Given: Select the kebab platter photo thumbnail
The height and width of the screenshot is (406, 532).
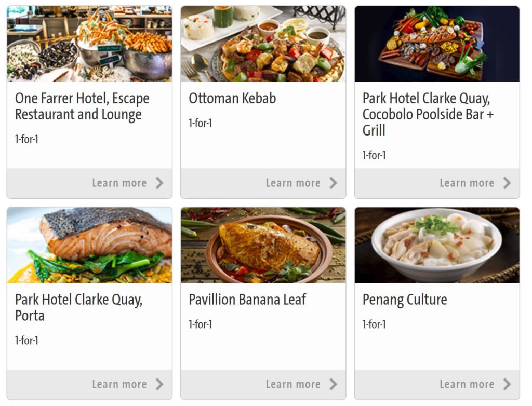Looking at the screenshot, I should tap(263, 44).
